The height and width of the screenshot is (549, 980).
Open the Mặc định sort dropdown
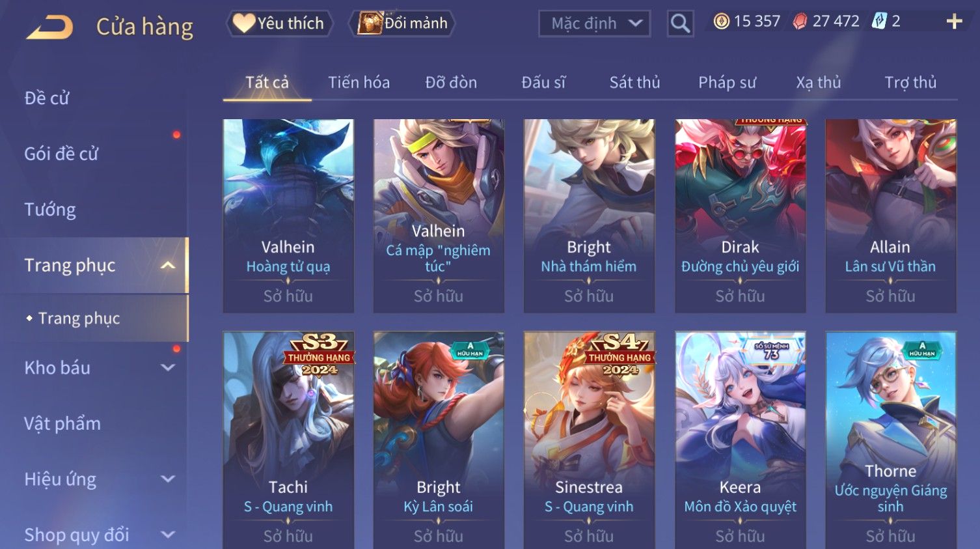(594, 23)
